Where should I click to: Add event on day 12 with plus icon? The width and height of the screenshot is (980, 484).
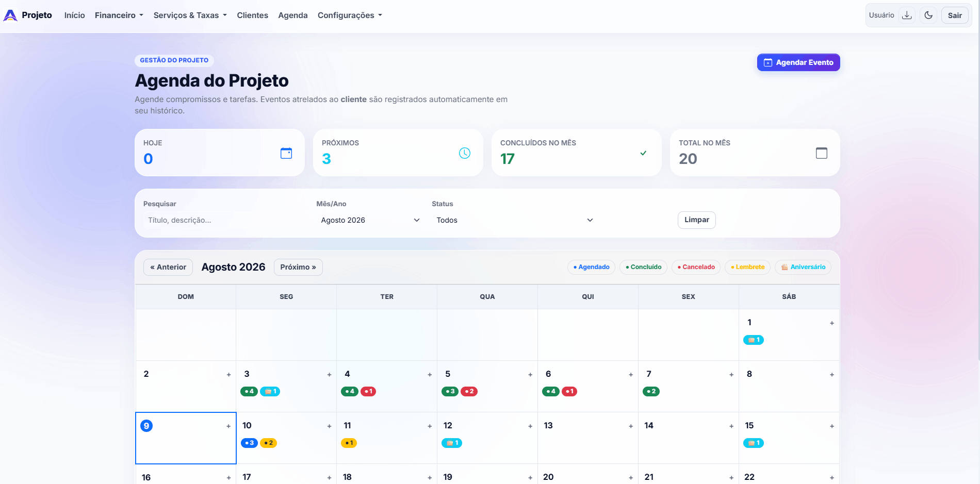tap(530, 426)
